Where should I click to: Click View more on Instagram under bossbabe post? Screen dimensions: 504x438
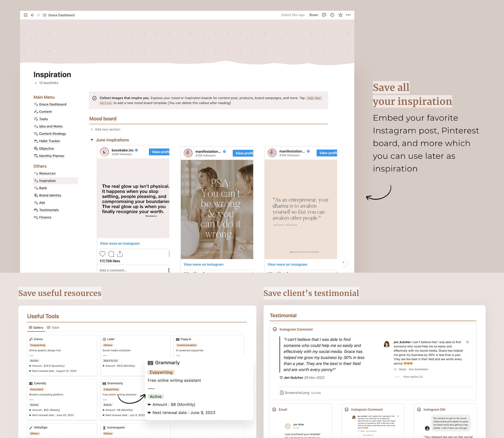click(120, 244)
